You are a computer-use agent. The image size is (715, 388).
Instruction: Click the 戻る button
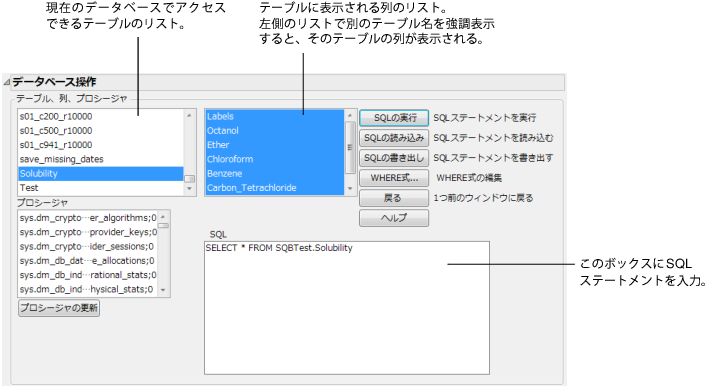(394, 198)
